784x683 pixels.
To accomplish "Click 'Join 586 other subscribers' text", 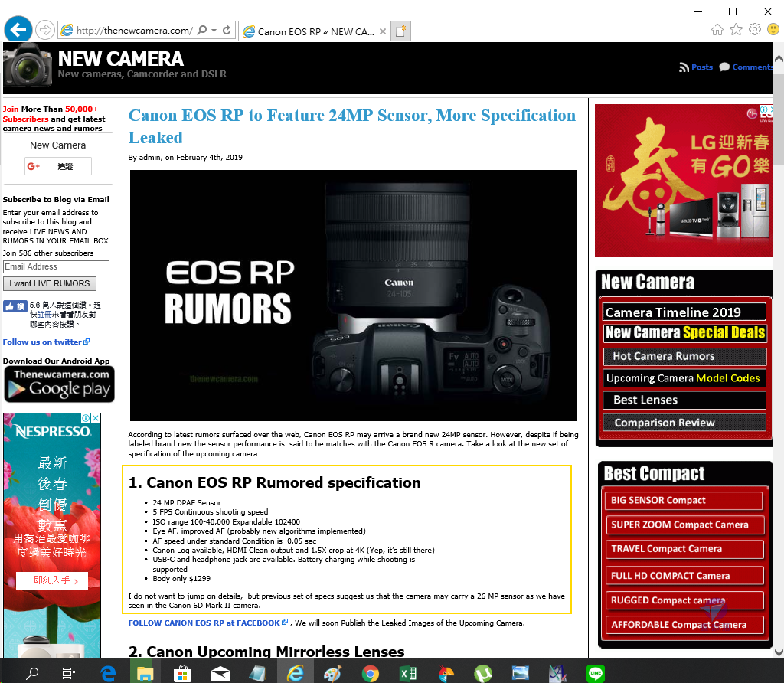I will (48, 253).
